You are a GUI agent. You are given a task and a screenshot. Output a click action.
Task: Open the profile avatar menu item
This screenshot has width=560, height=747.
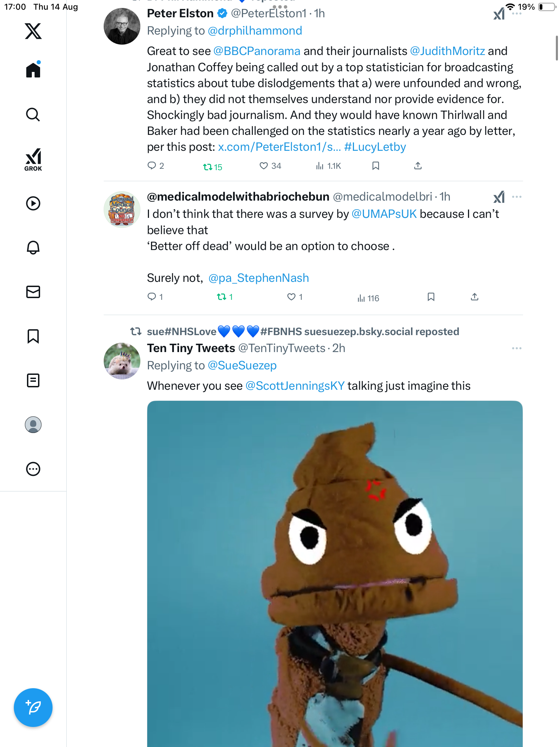(x=33, y=425)
